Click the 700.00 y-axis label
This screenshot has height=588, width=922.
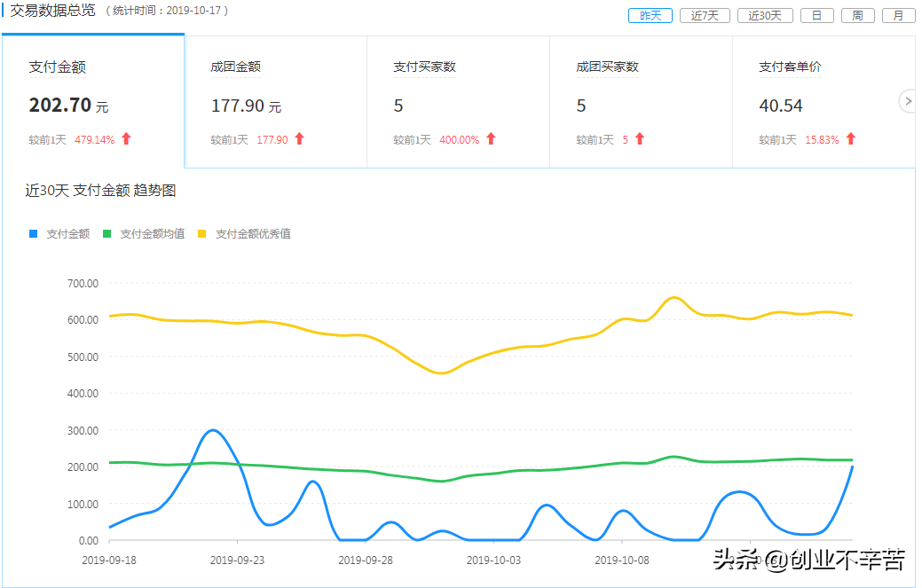pos(83,283)
